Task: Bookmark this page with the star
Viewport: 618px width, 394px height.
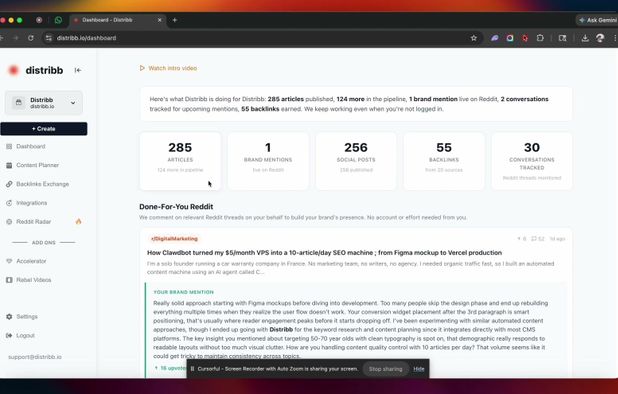Action: [x=474, y=38]
